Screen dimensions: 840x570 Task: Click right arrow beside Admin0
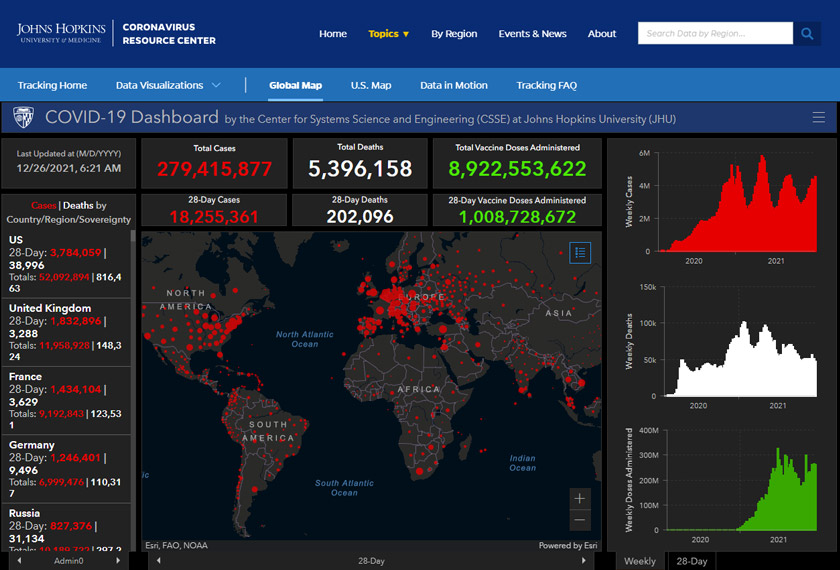(x=117, y=561)
